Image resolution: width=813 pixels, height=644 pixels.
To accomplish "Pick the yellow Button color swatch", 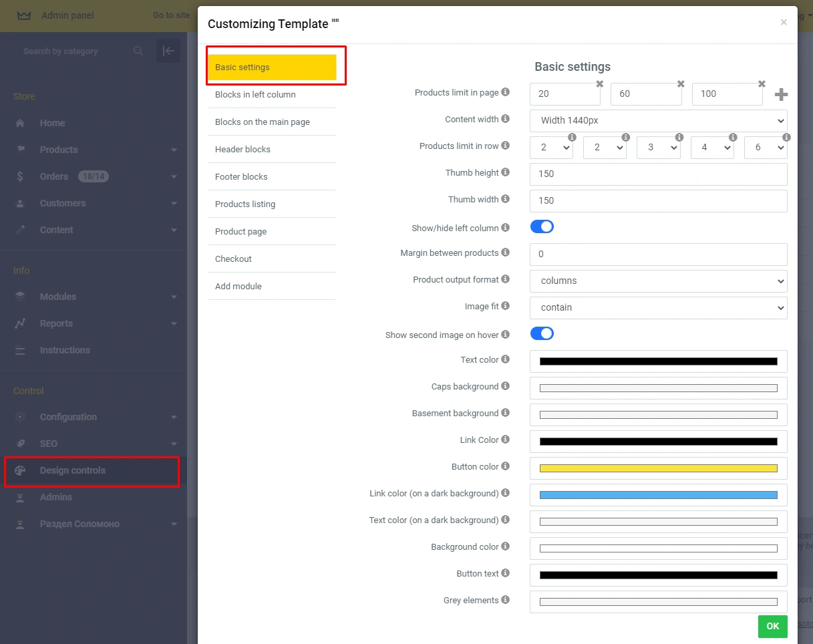I will pyautogui.click(x=658, y=468).
